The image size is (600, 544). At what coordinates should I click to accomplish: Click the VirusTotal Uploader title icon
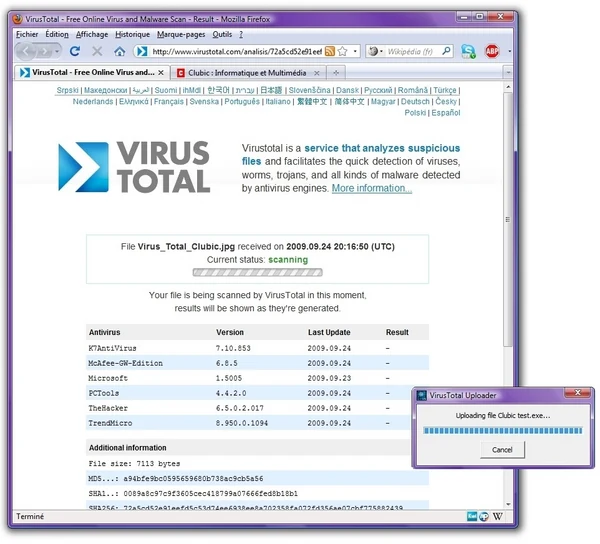(421, 395)
